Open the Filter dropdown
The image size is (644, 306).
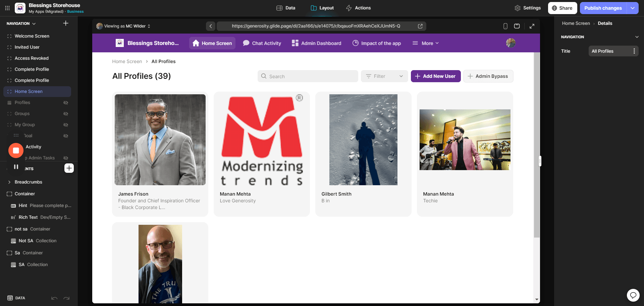click(x=384, y=76)
